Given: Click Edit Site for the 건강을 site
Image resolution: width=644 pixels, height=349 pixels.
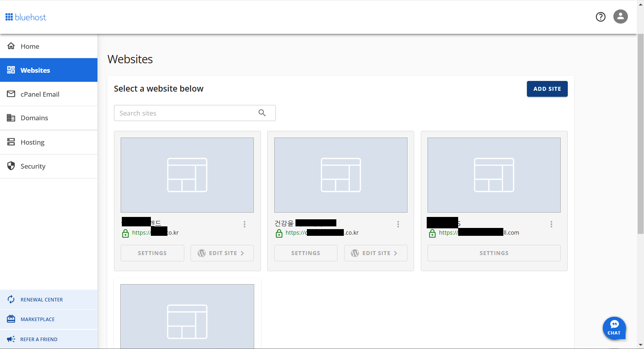Looking at the screenshot, I should pyautogui.click(x=376, y=253).
